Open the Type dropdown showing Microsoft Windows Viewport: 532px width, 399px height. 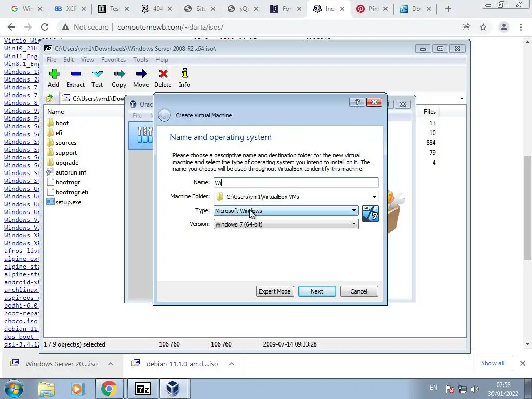pyautogui.click(x=286, y=211)
